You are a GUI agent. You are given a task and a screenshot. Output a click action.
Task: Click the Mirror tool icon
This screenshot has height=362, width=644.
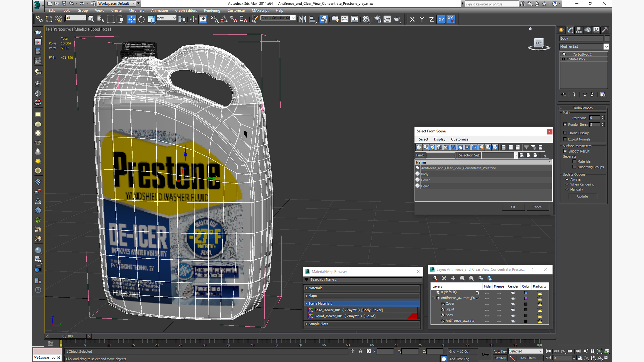pyautogui.click(x=303, y=19)
